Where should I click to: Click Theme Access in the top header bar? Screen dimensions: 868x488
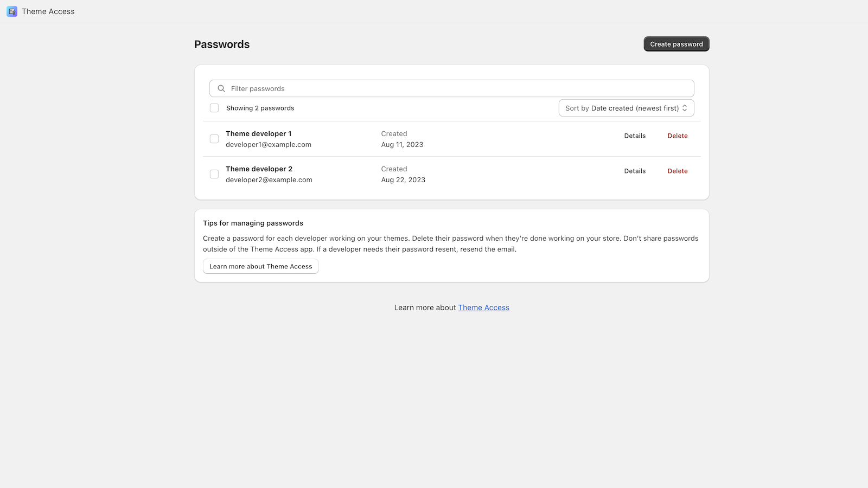click(48, 11)
